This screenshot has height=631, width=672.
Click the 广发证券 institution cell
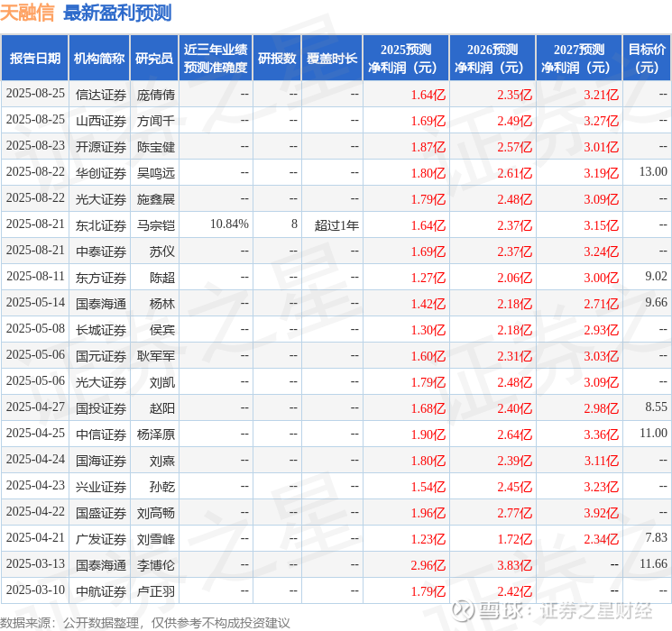[101, 539]
